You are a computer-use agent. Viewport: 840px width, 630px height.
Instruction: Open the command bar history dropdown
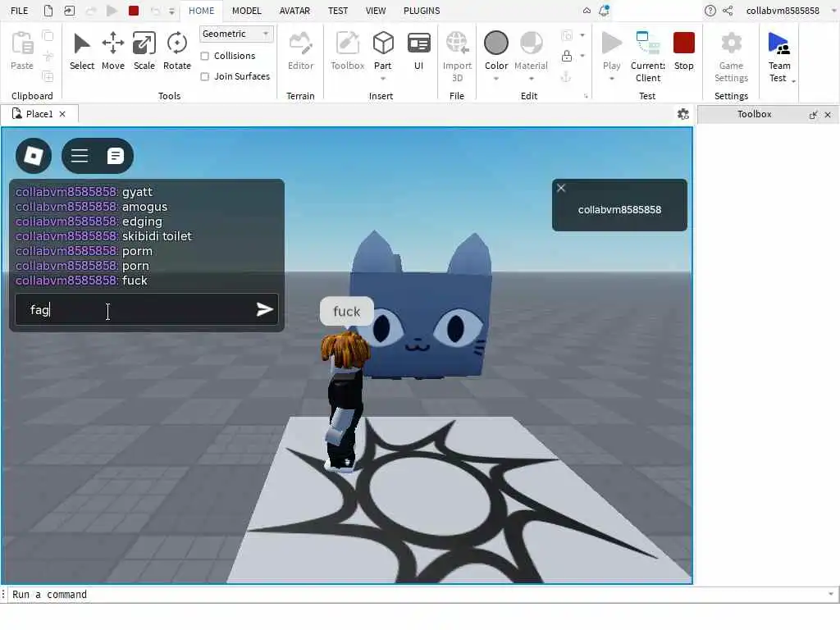tap(831, 594)
